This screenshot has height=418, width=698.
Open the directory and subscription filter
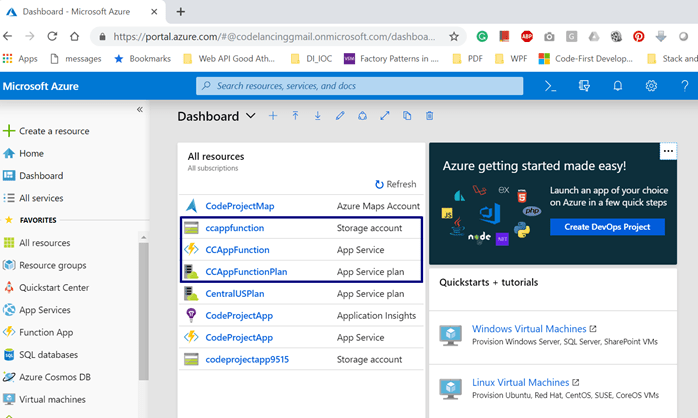(584, 86)
